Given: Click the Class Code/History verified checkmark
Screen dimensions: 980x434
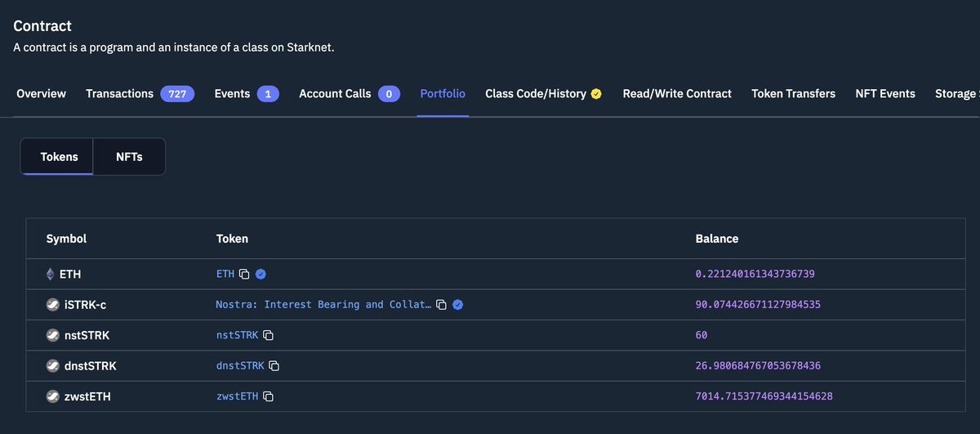Looking at the screenshot, I should pyautogui.click(x=596, y=94).
